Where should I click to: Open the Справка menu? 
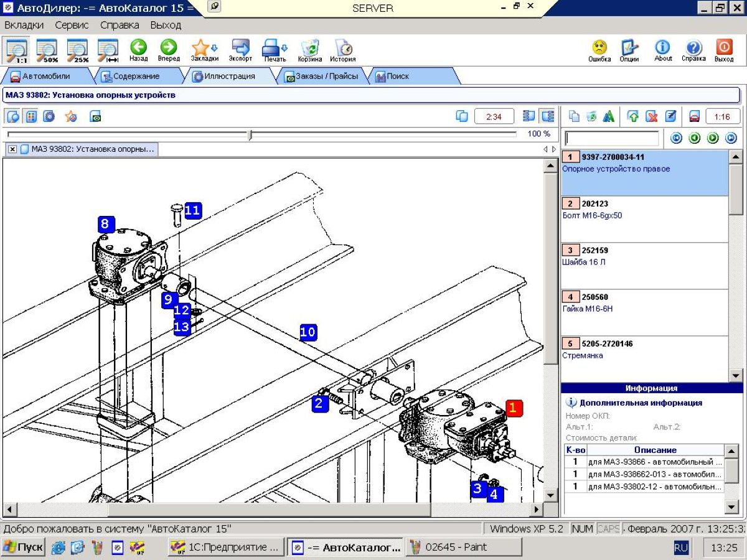click(x=120, y=26)
